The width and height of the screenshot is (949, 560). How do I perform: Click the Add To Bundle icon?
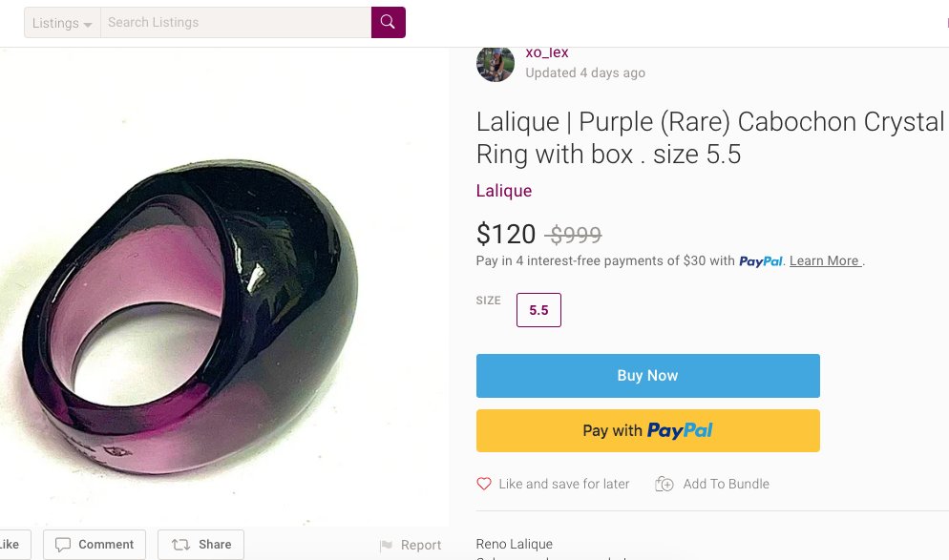664,484
